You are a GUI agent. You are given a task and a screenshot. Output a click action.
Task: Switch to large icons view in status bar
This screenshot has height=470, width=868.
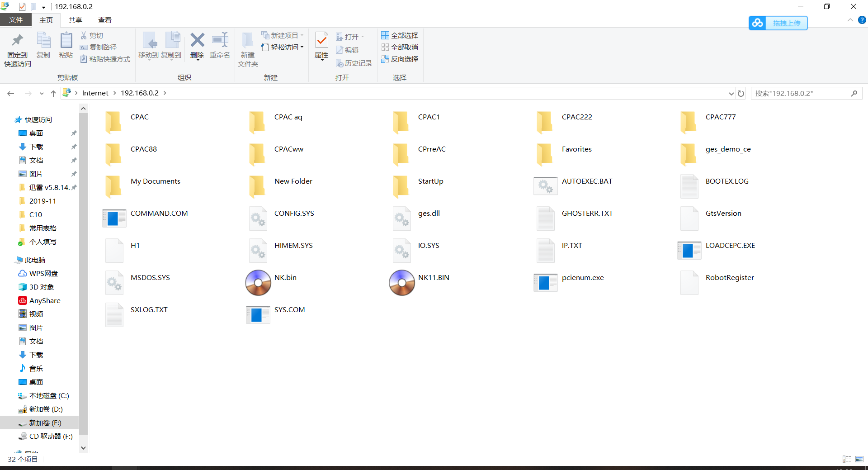tap(859, 459)
